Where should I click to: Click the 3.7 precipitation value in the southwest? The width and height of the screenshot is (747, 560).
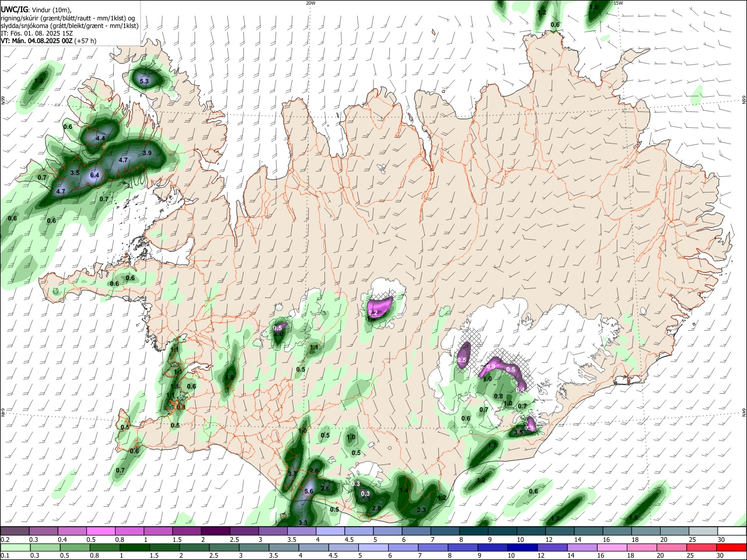292,474
